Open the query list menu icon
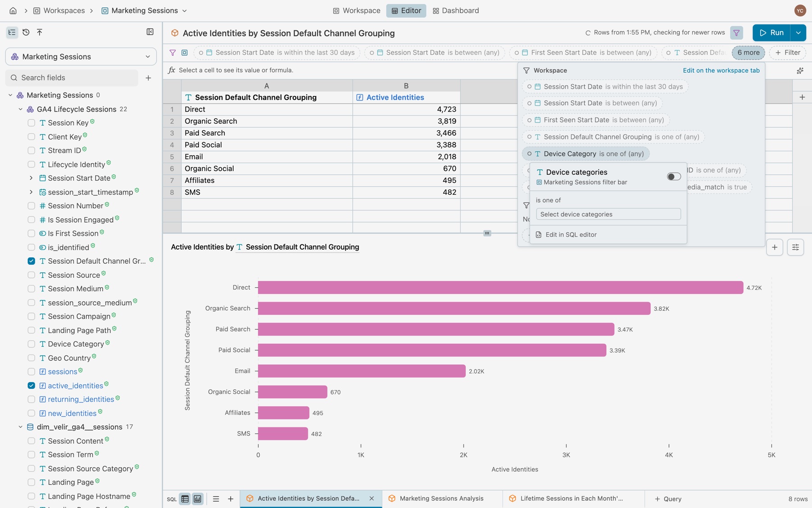This screenshot has width=812, height=508. tap(216, 499)
